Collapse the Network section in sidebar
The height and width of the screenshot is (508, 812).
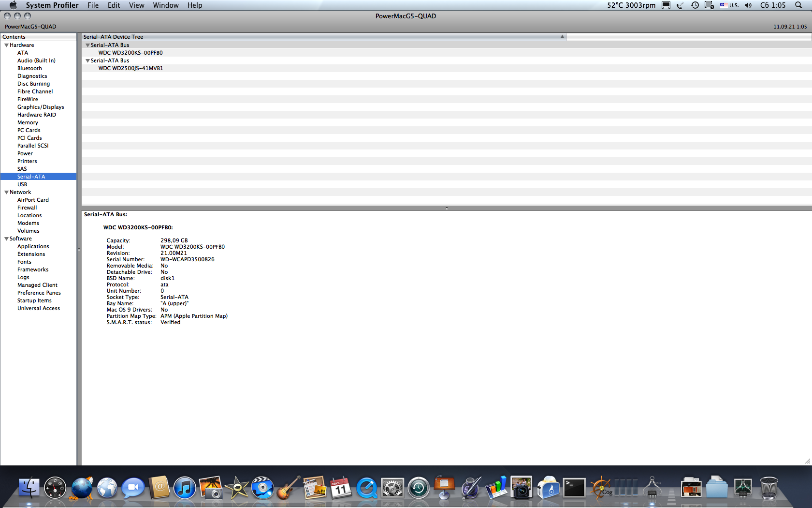pyautogui.click(x=6, y=192)
